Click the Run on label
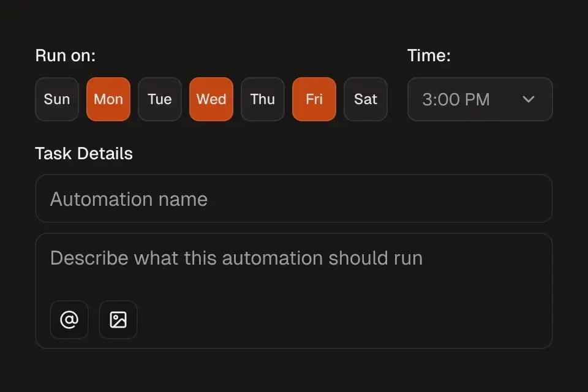The height and width of the screenshot is (392, 588). pos(65,55)
